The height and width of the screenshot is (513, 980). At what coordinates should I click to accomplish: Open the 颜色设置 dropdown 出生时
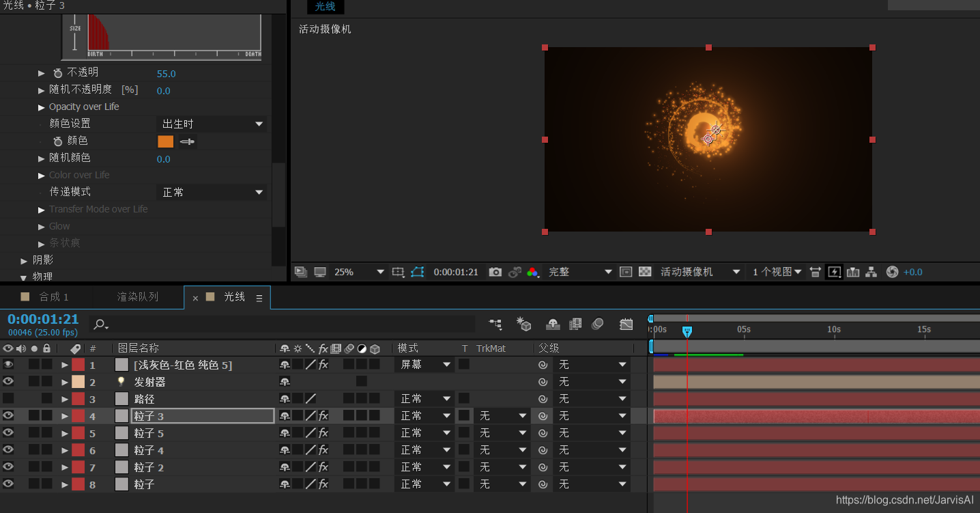pyautogui.click(x=212, y=124)
